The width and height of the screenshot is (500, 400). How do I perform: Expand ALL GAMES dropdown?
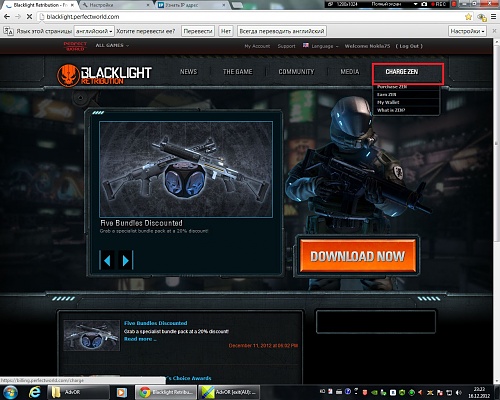pos(112,45)
